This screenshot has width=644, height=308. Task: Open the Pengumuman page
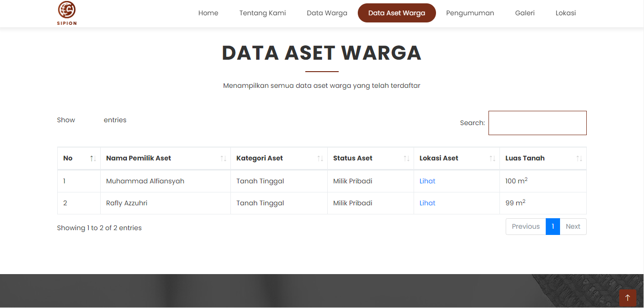coord(470,13)
